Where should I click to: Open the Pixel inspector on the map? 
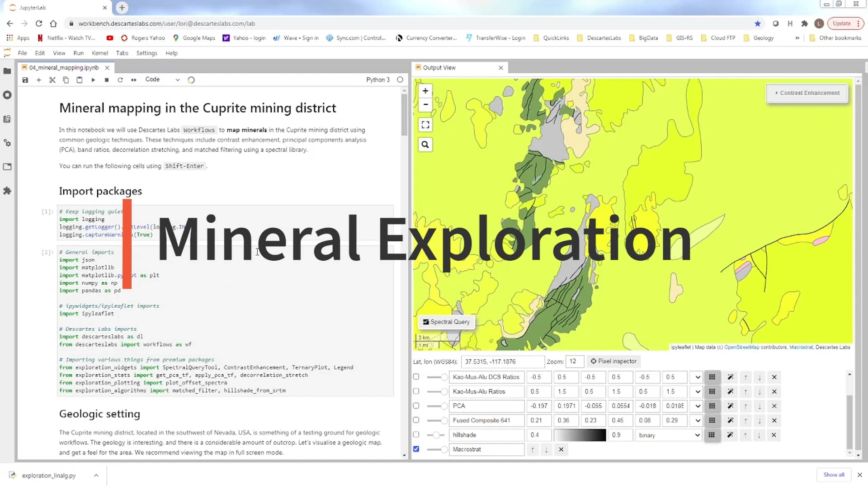613,361
